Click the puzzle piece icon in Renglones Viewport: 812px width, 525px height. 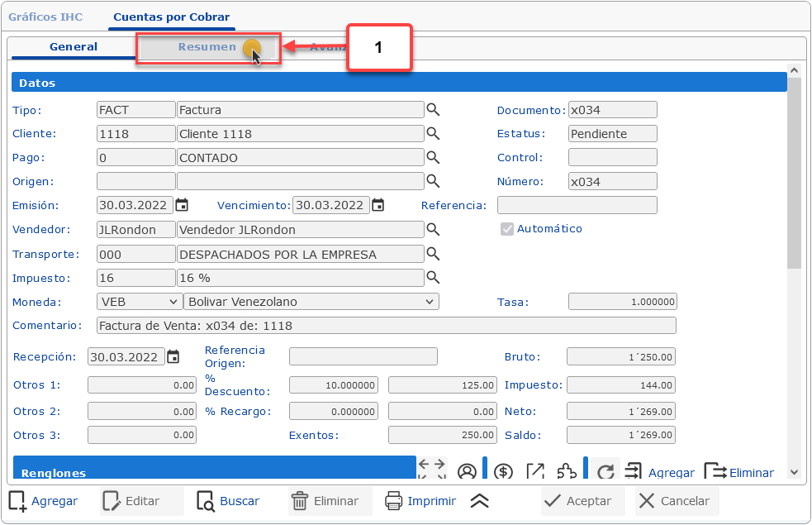pyautogui.click(x=567, y=472)
